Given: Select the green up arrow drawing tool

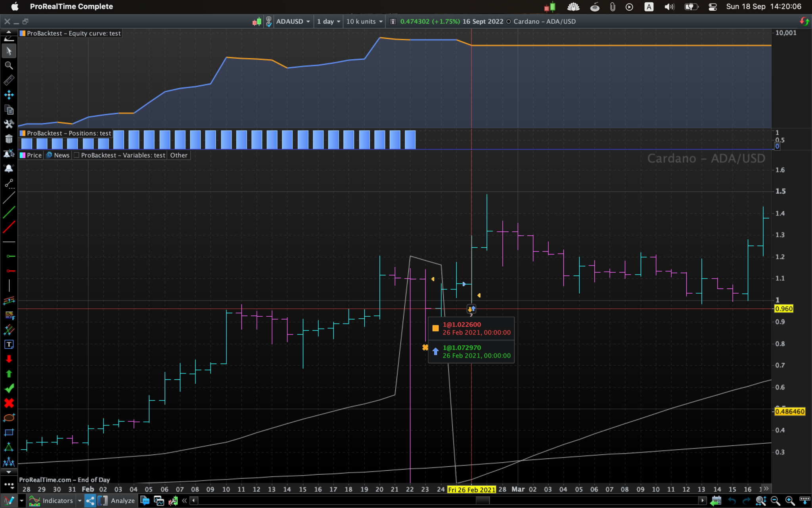Looking at the screenshot, I should click(9, 373).
